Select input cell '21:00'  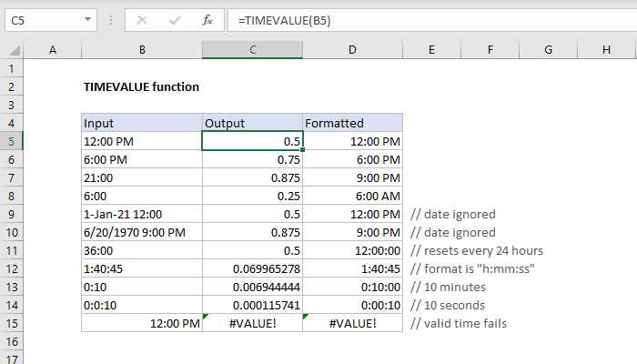pyautogui.click(x=142, y=178)
